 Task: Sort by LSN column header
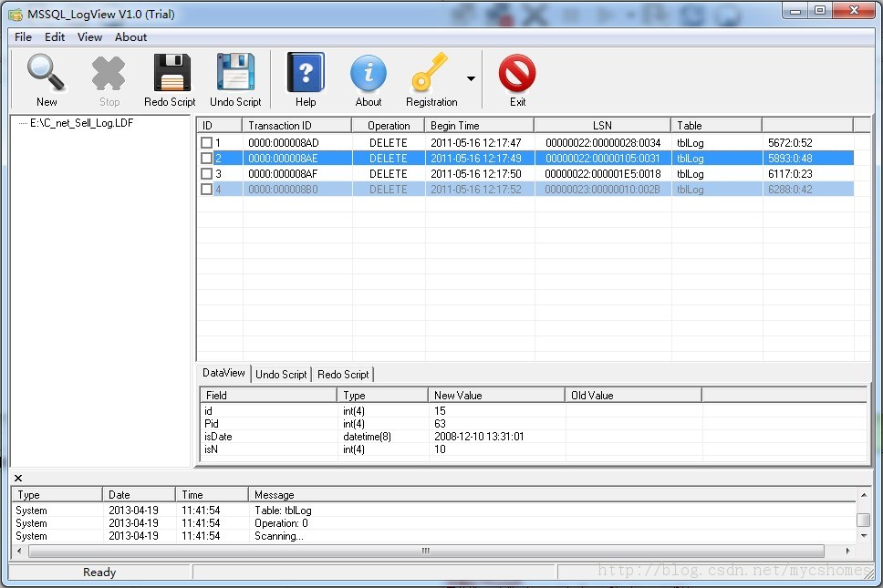coord(603,126)
